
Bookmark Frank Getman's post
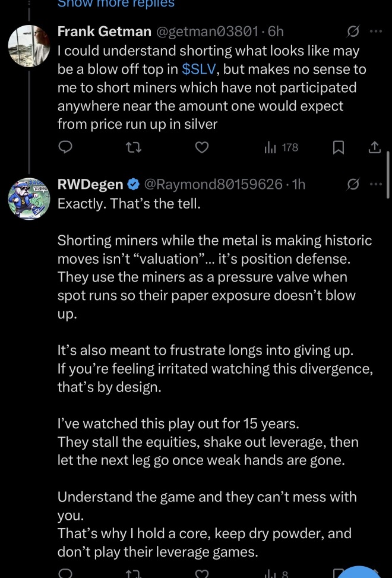pyautogui.click(x=338, y=148)
